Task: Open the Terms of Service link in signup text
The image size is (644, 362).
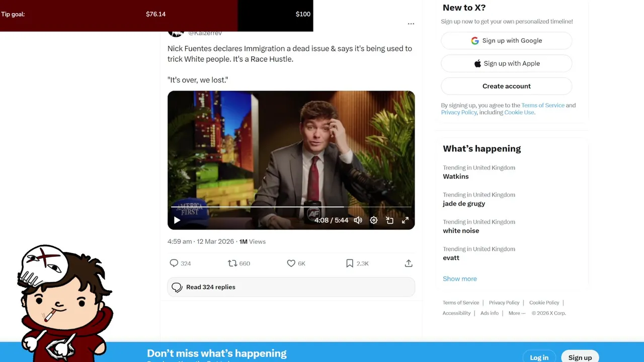Action: pyautogui.click(x=543, y=105)
